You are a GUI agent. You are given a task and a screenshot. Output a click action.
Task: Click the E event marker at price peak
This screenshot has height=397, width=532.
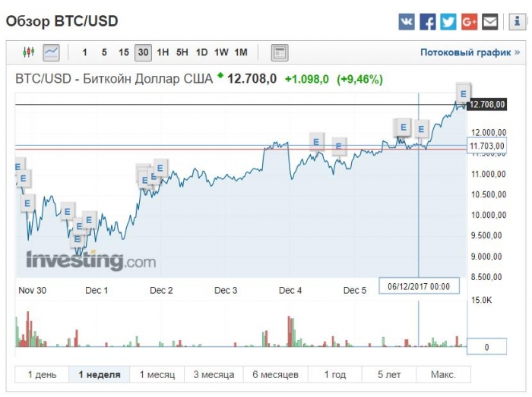463,94
